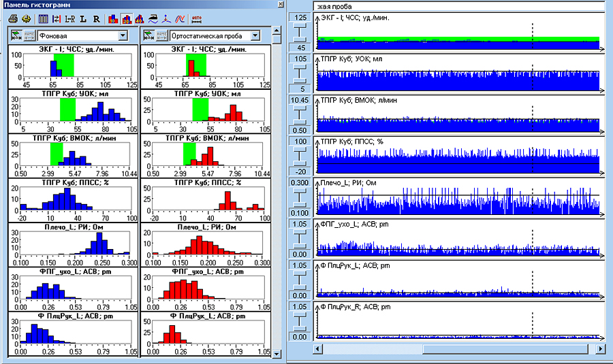The image size is (613, 364).
Task: Click down arrow of histogram panel scrollbar
Action: pos(275,353)
